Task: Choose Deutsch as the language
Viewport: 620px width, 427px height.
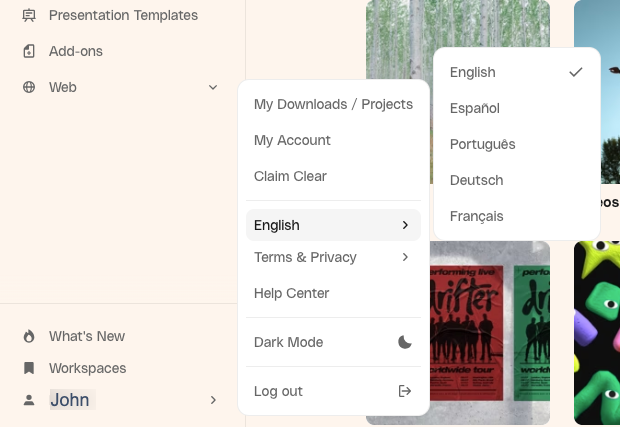Action: pyautogui.click(x=477, y=180)
